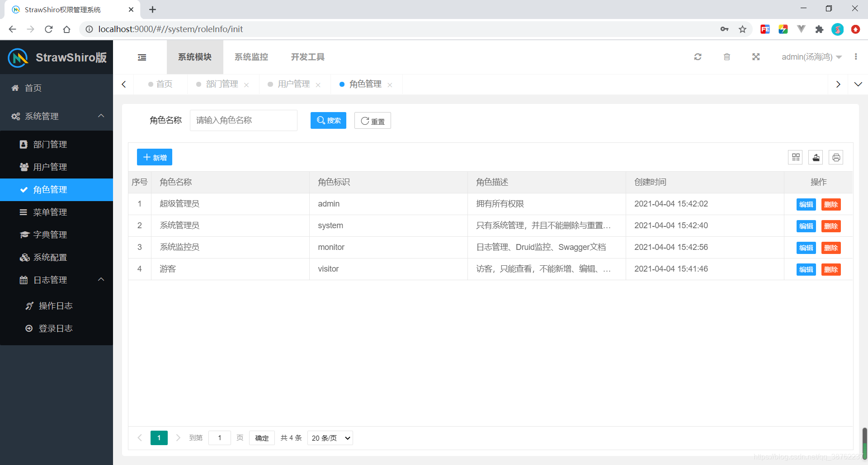Collapse the sidebar with the menu-fold icon
Image resolution: width=868 pixels, height=465 pixels.
(x=142, y=57)
